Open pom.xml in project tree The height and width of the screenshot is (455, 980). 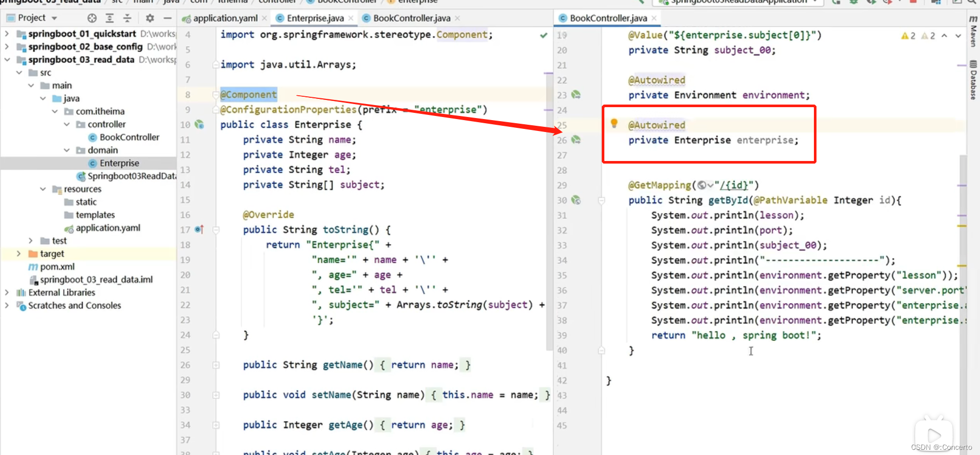(57, 267)
